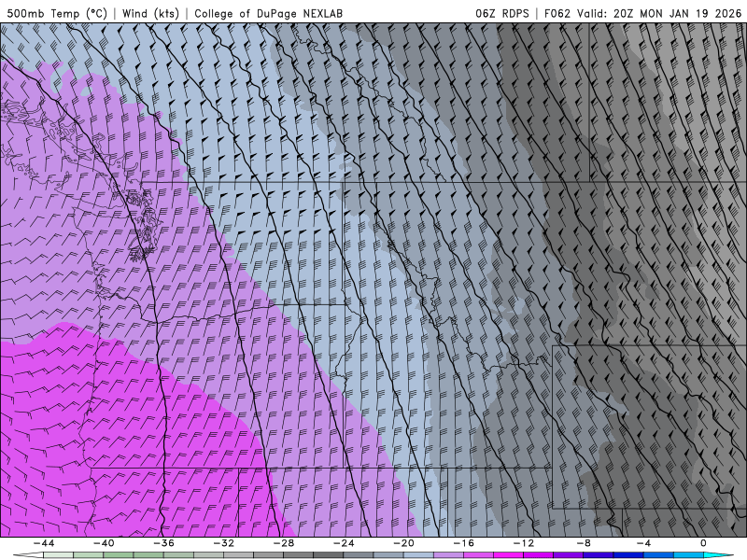Click the -16 colorbar label
The height and width of the screenshot is (560, 747).
463,543
